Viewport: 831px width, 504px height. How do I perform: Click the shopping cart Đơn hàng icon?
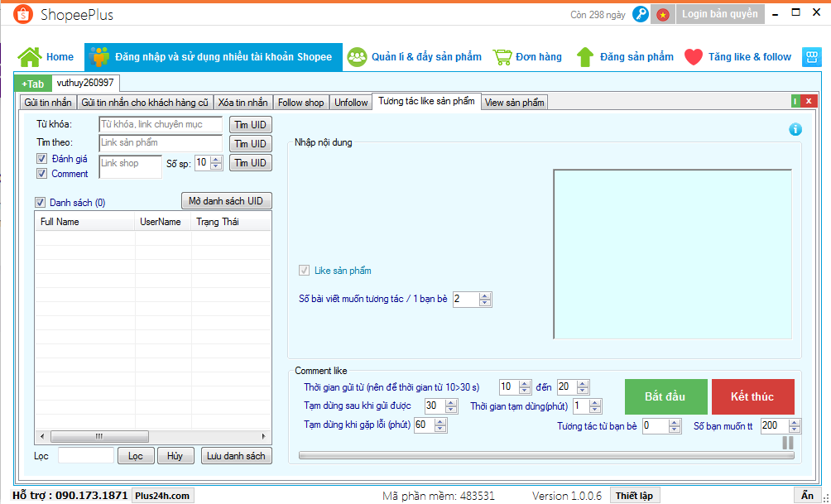(x=502, y=57)
